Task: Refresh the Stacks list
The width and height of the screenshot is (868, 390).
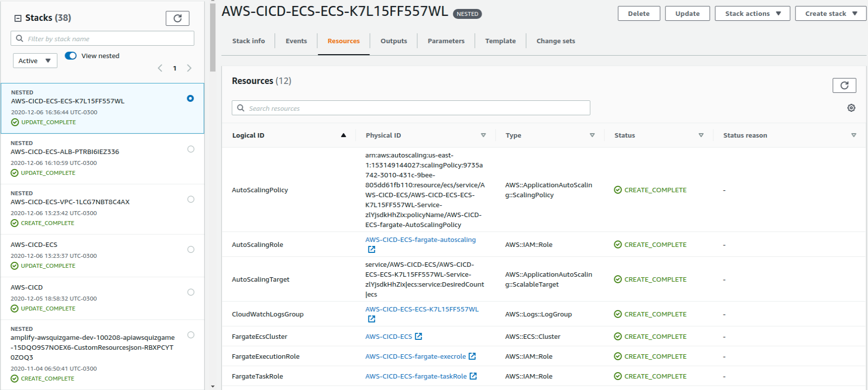Action: [177, 18]
